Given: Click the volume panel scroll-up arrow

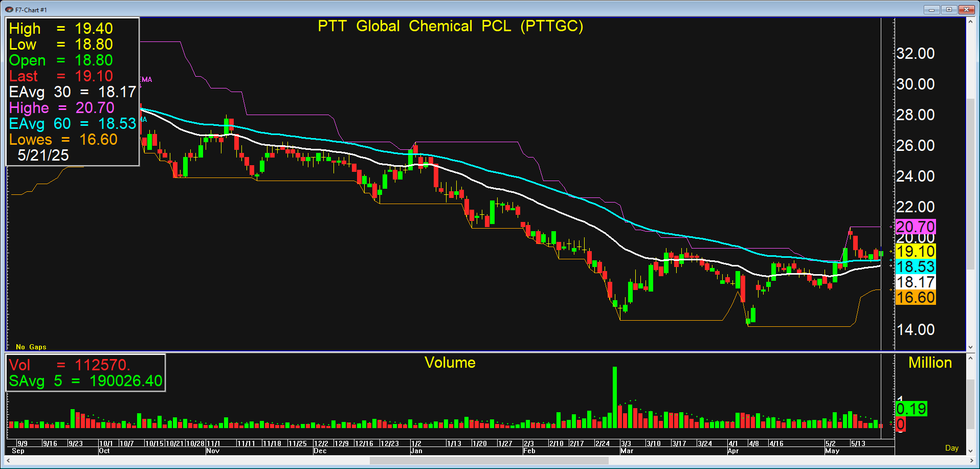Looking at the screenshot, I should pos(970,359).
